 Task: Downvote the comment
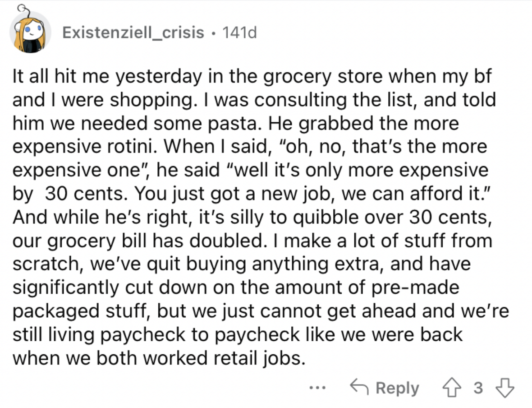tap(505, 388)
